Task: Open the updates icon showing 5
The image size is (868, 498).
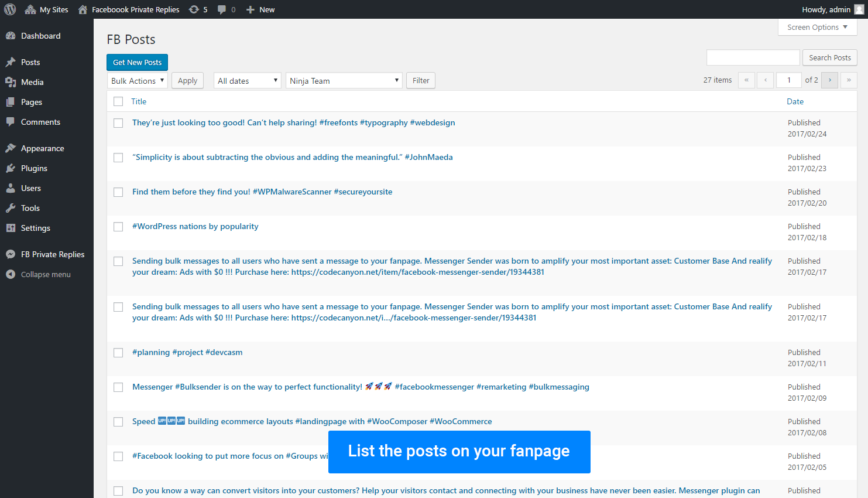Action: tap(194, 9)
